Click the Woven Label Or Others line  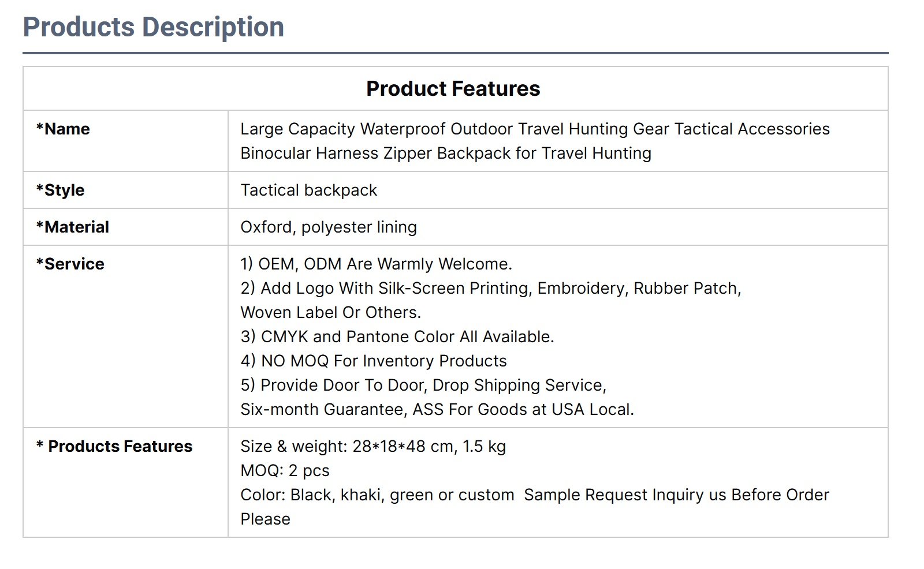(331, 312)
